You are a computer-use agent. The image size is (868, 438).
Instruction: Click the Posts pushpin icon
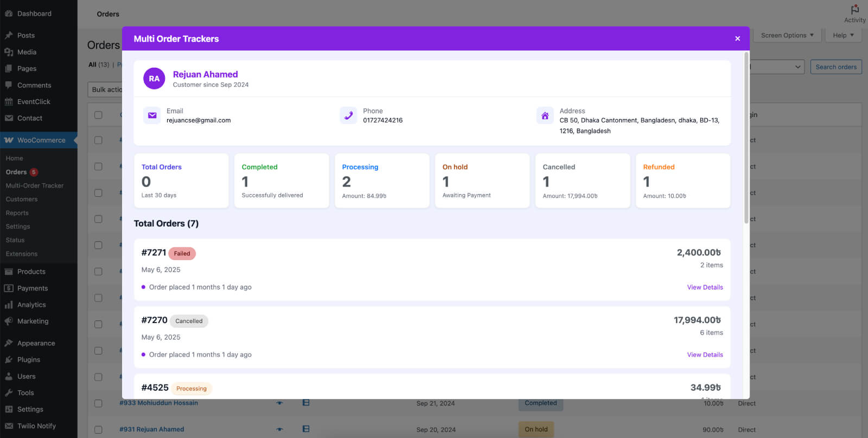click(x=9, y=35)
